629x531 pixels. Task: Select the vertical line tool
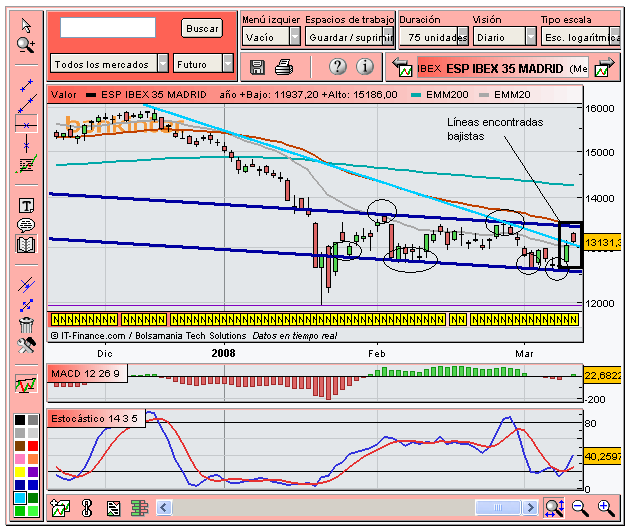click(26, 144)
